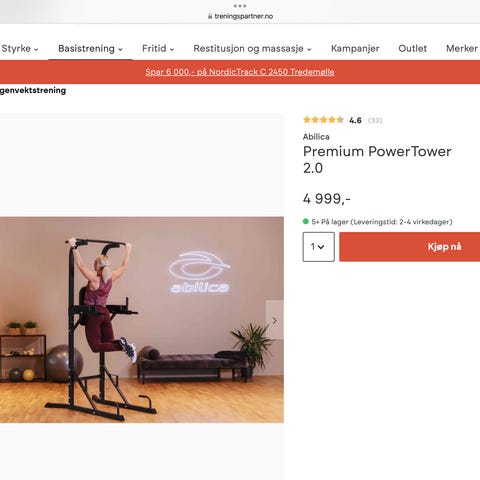Expand the Fritid menu
This screenshot has height=480, width=480.
158,49
